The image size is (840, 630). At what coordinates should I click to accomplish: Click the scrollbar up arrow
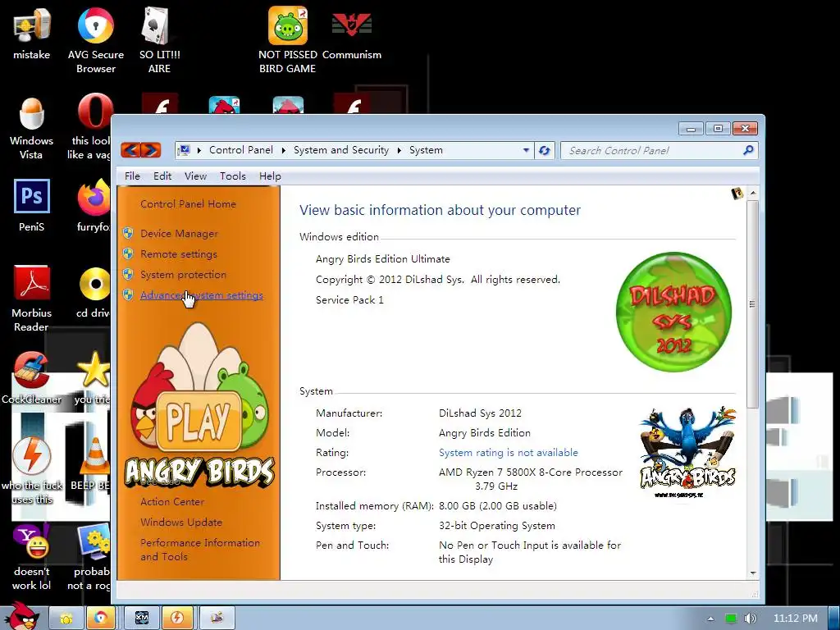pos(753,192)
